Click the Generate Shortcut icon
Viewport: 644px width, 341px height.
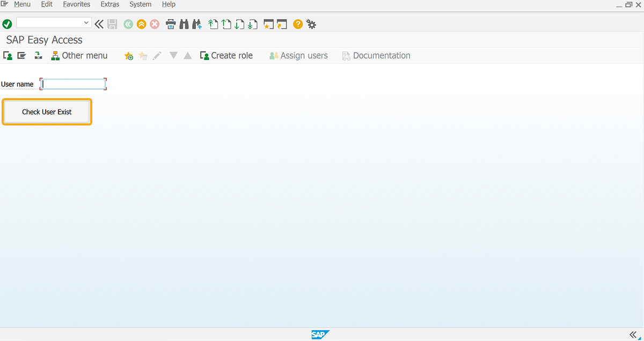[282, 24]
